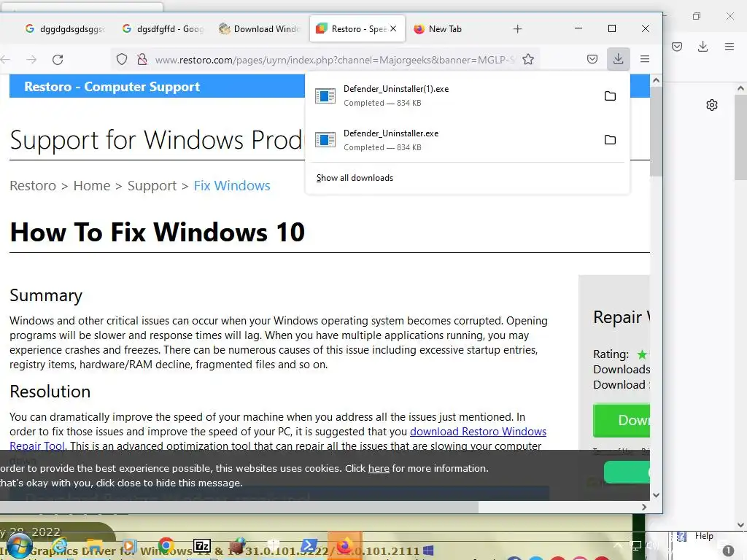Show site security lock information
This screenshot has width=747, height=560.
click(142, 60)
